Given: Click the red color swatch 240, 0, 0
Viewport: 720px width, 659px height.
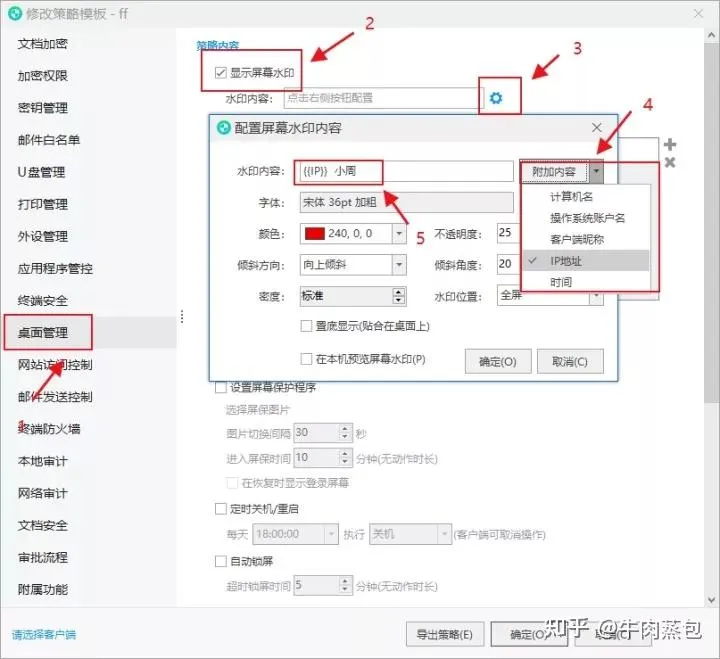Looking at the screenshot, I should coord(315,234).
